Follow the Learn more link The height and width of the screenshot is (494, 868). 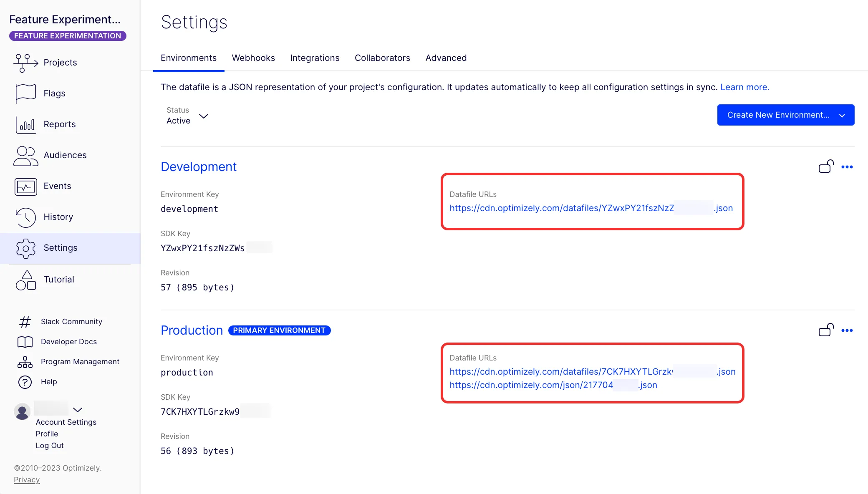tap(744, 87)
